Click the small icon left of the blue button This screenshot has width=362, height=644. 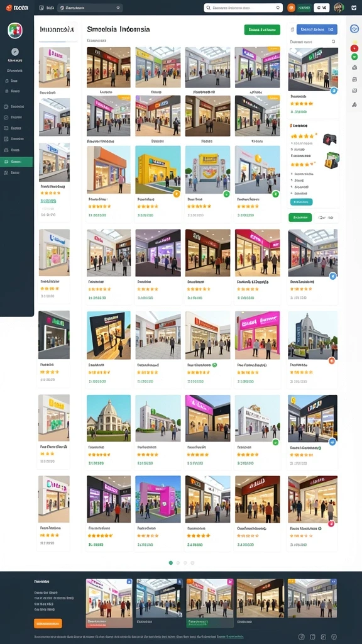[292, 30]
